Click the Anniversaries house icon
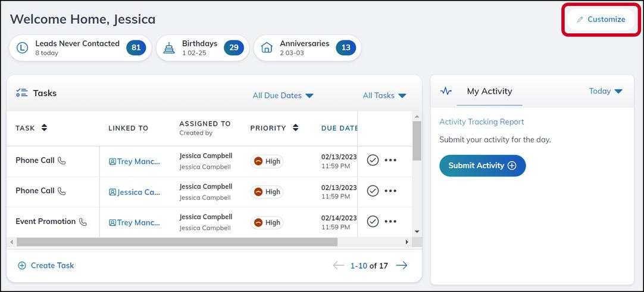The height and width of the screenshot is (292, 644). tap(267, 48)
